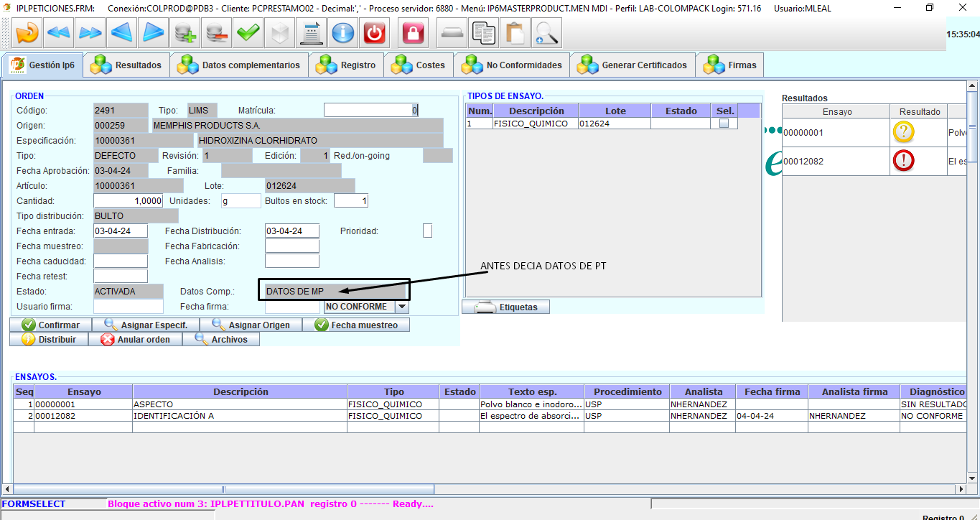Click the add record database plus icon

point(185,33)
